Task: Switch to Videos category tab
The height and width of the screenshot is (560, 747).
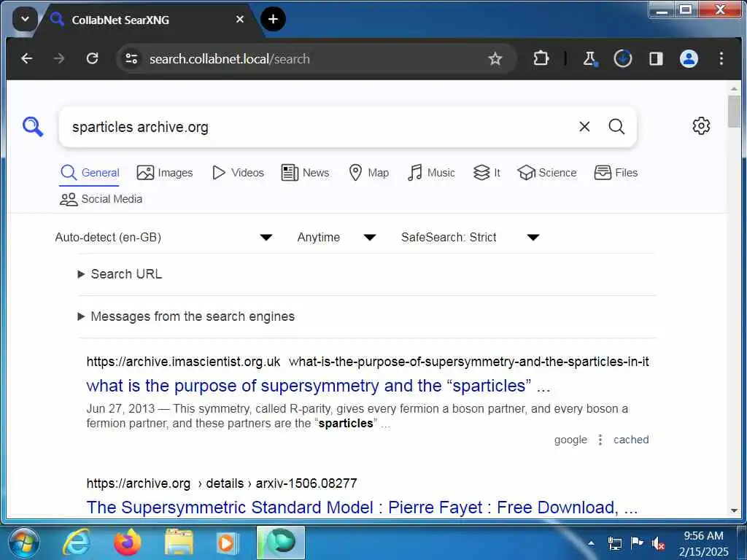Action: (x=238, y=173)
